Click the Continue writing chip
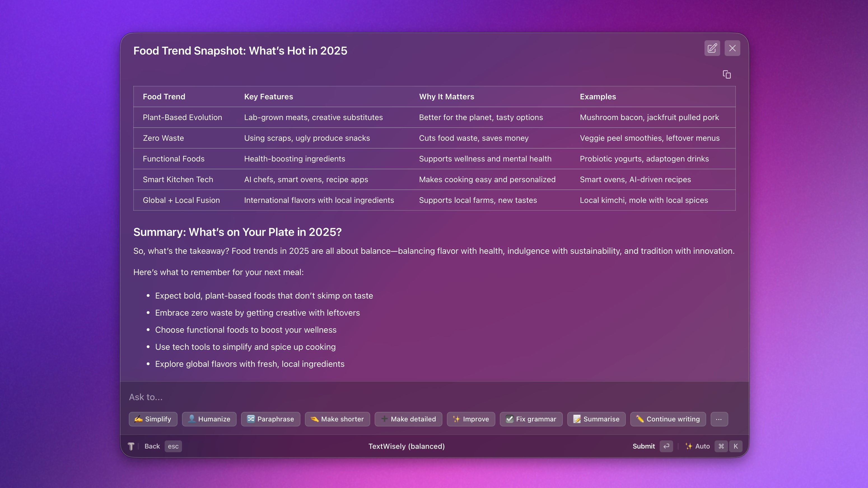868x488 pixels. (668, 419)
